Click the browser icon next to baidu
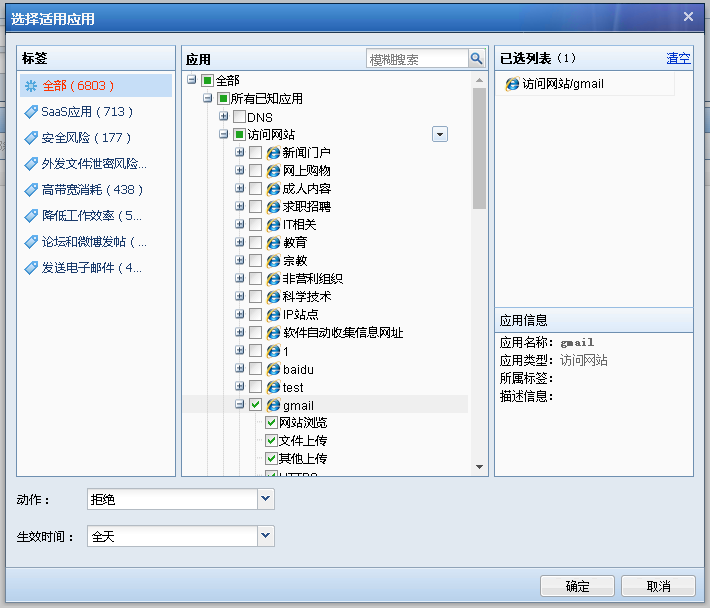710x608 pixels. (273, 369)
